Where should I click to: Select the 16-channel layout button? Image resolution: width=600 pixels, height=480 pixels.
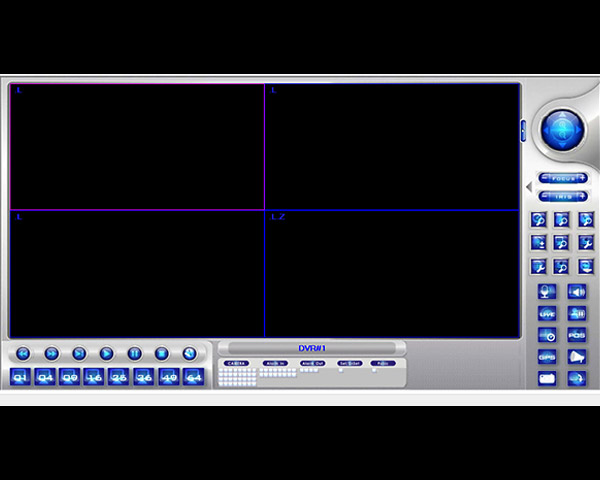(x=94, y=377)
